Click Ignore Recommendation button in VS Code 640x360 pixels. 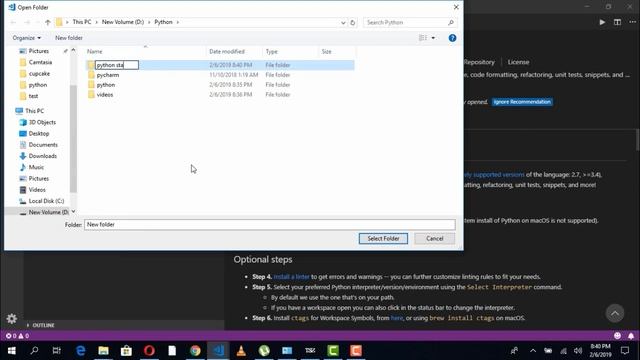522,102
